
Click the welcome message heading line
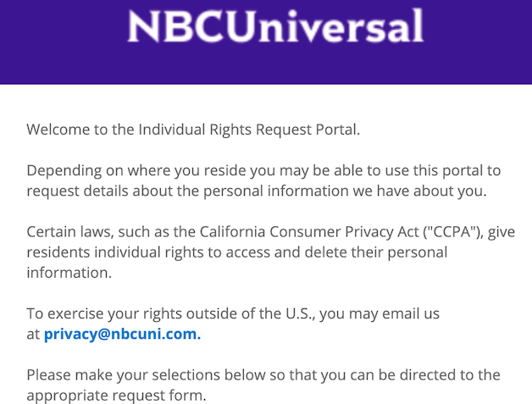pos(193,130)
